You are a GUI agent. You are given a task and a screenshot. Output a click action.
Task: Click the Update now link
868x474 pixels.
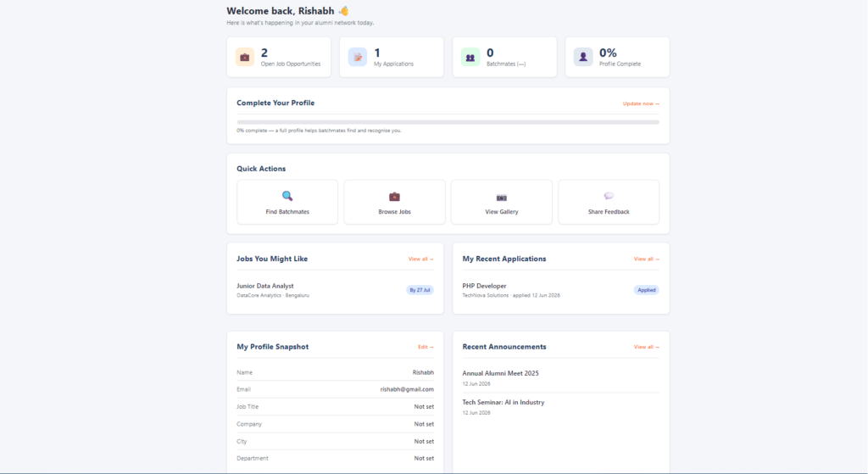[x=641, y=103]
